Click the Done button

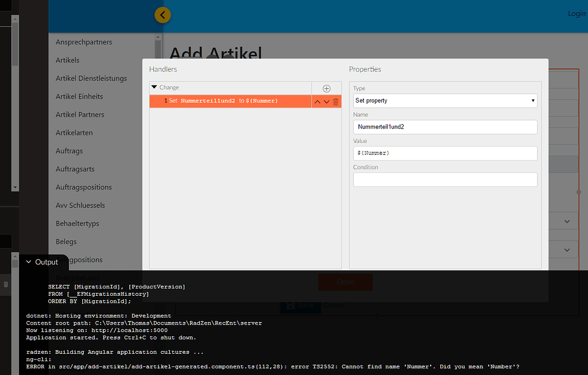coord(345,282)
